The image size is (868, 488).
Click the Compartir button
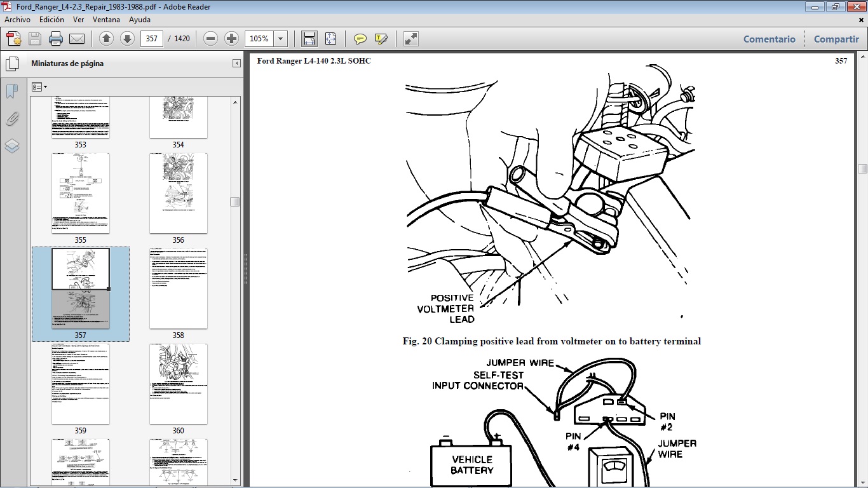point(836,39)
